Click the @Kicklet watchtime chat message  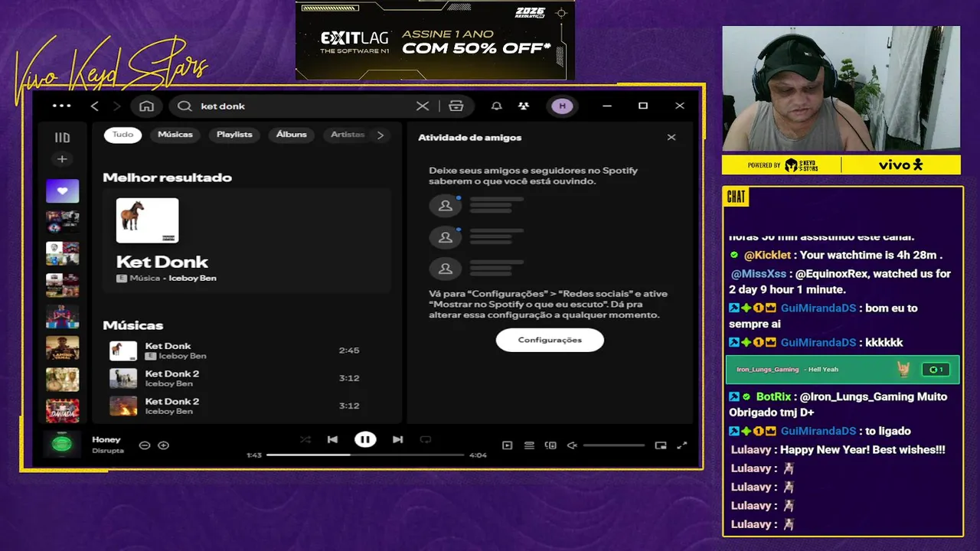click(836, 255)
